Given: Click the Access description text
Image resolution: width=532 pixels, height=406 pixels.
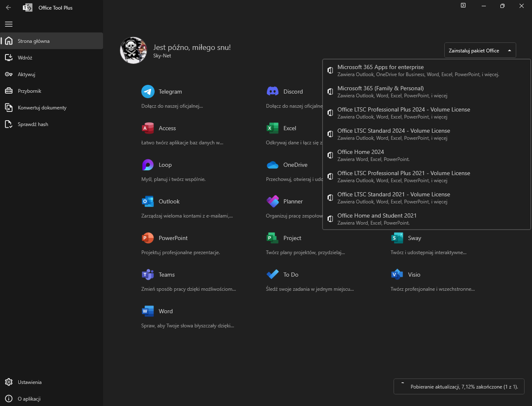Looking at the screenshot, I should tap(182, 143).
